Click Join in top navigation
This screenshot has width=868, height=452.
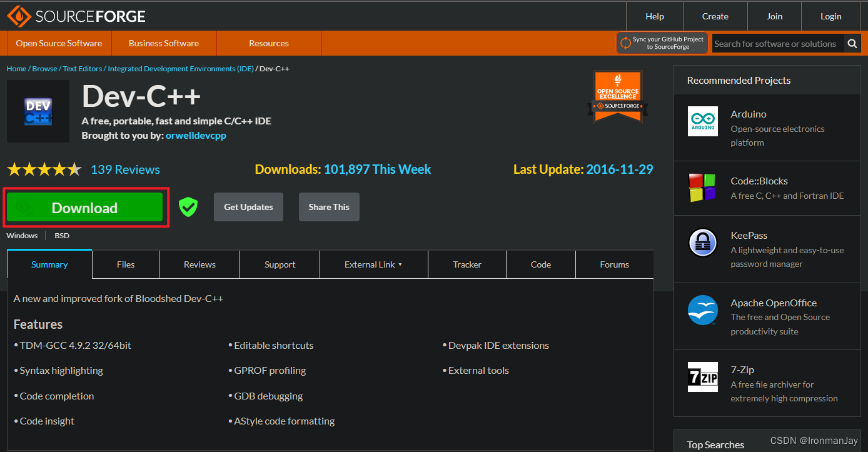(775, 16)
